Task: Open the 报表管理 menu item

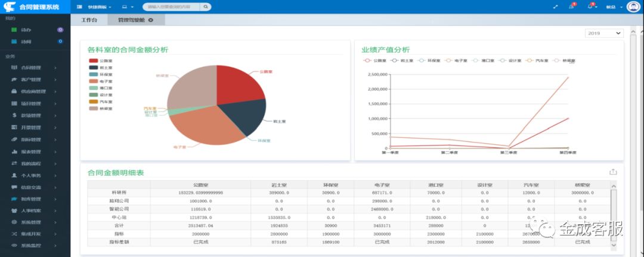Action: (35, 151)
